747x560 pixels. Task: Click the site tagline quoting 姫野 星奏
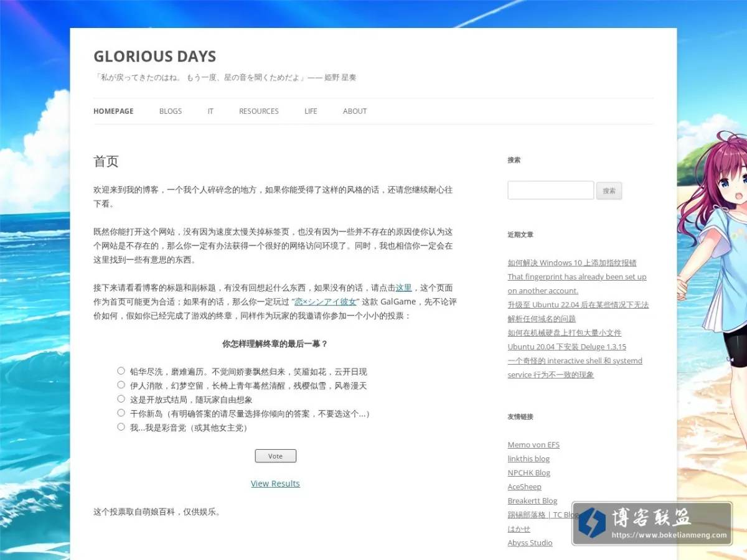pos(225,78)
